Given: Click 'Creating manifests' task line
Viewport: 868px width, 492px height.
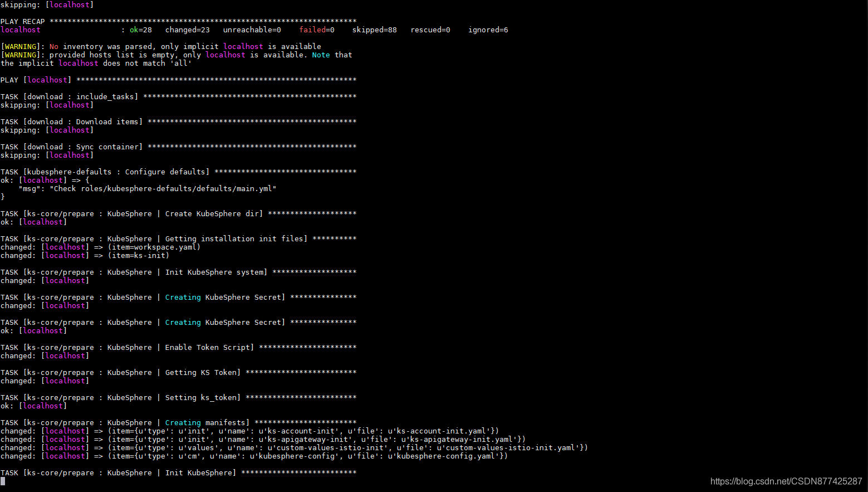Looking at the screenshot, I should 178,423.
